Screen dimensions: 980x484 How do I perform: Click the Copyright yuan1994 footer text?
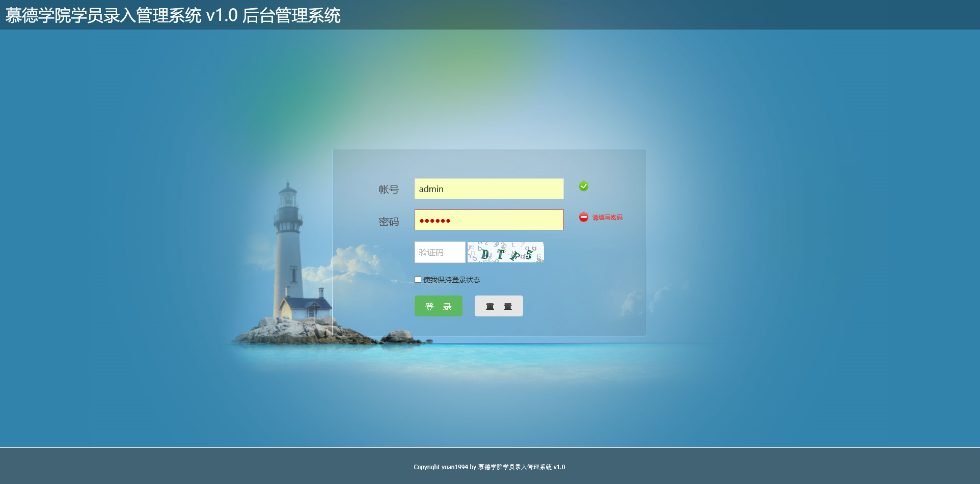point(489,467)
